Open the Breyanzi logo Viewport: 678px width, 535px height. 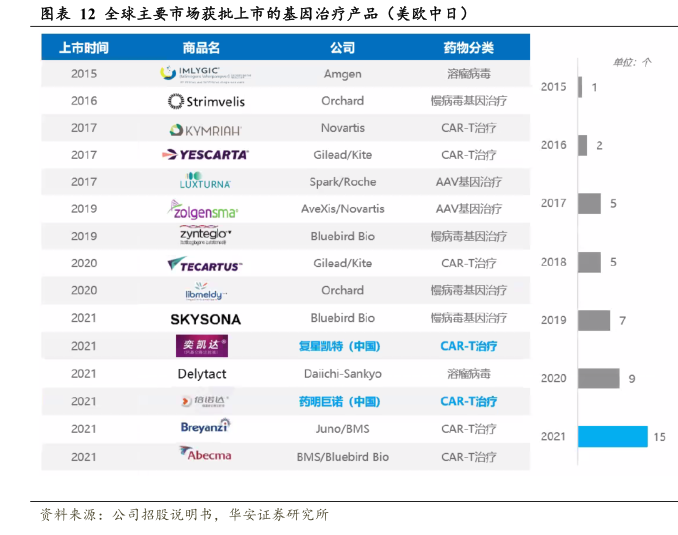coord(205,427)
